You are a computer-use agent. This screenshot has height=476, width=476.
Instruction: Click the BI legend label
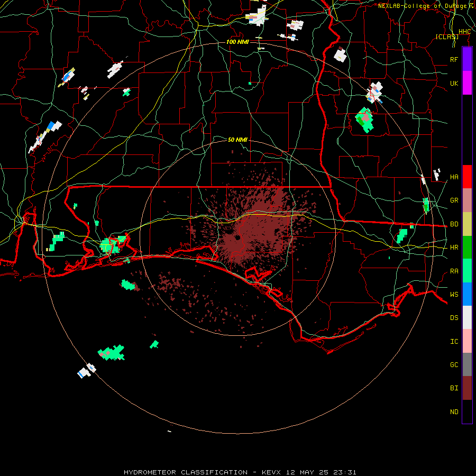pos(454,388)
